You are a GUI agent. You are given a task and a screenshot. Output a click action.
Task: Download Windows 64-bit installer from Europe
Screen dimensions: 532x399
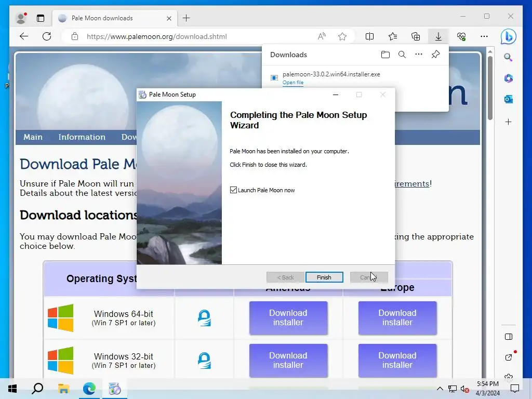click(397, 318)
